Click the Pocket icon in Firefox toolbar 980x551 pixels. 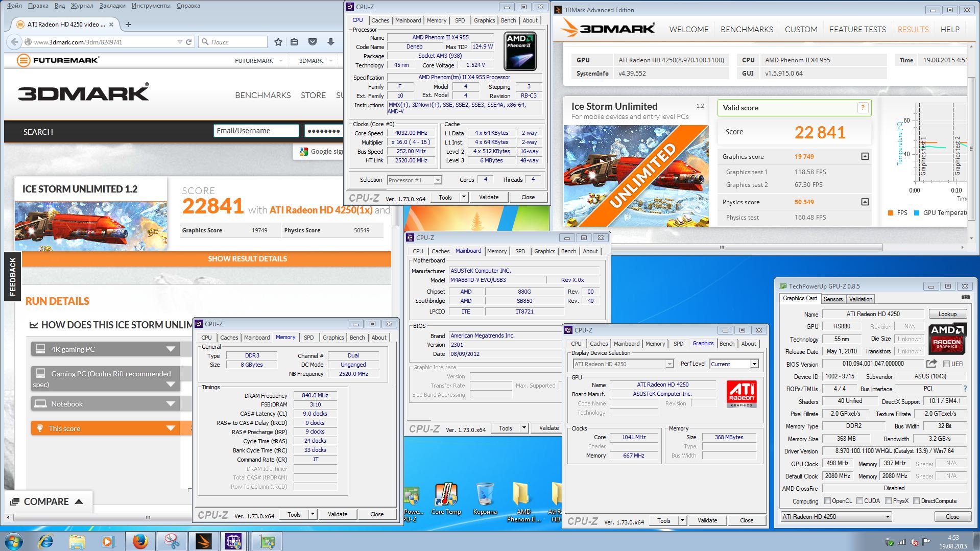pos(313,42)
